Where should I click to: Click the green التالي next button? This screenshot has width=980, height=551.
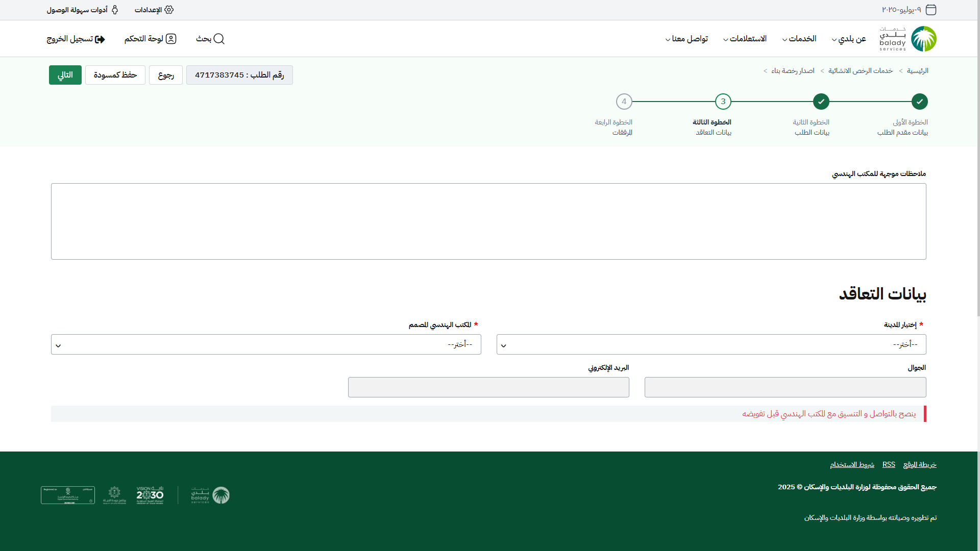pyautogui.click(x=65, y=75)
